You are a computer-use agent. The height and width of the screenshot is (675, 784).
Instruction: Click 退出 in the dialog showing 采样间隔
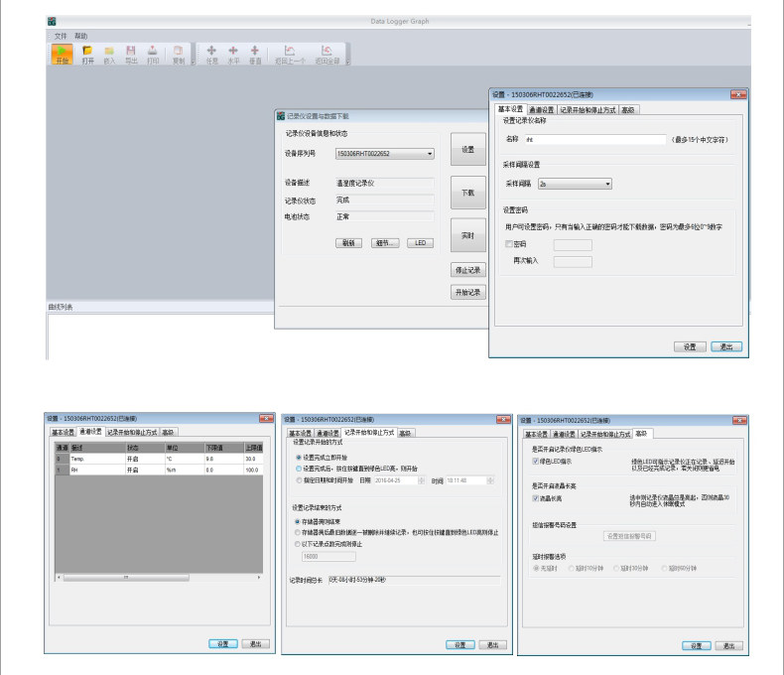click(726, 346)
